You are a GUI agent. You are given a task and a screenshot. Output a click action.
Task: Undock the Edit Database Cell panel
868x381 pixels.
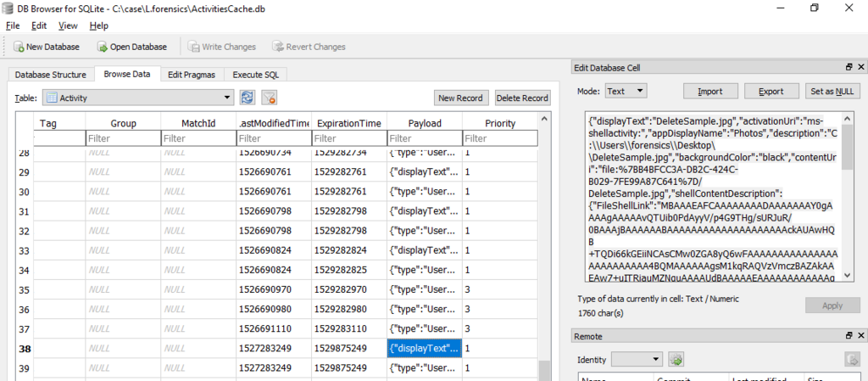tap(849, 67)
